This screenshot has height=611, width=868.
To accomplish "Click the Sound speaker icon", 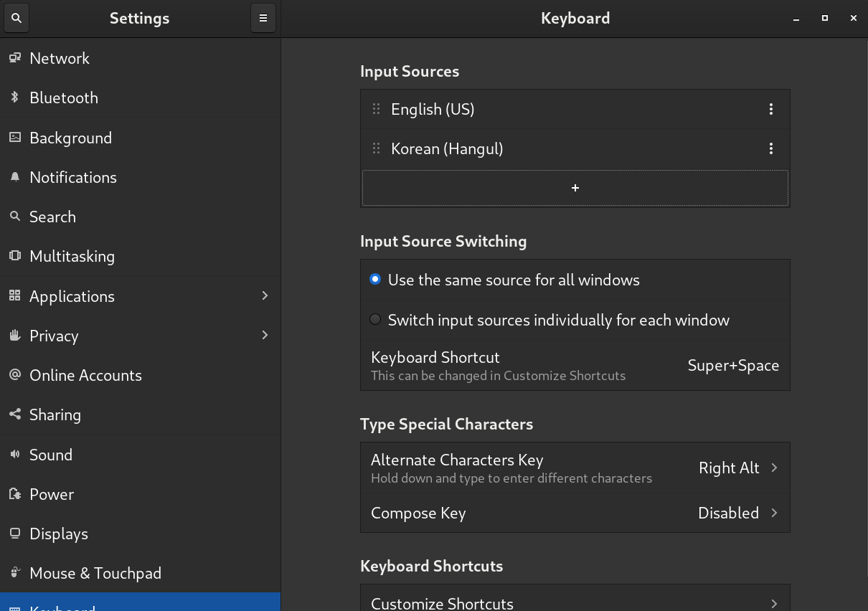I will tap(14, 455).
